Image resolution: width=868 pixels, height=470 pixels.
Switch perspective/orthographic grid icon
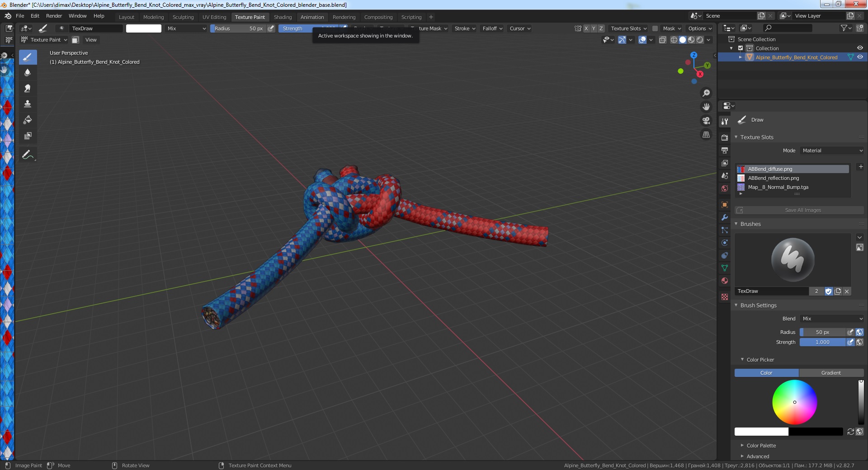(706, 135)
